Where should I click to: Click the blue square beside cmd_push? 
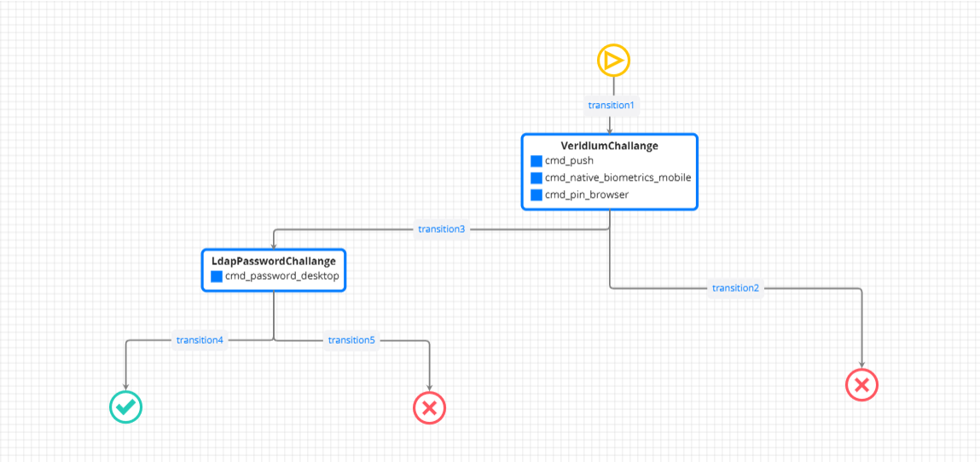pyautogui.click(x=536, y=161)
